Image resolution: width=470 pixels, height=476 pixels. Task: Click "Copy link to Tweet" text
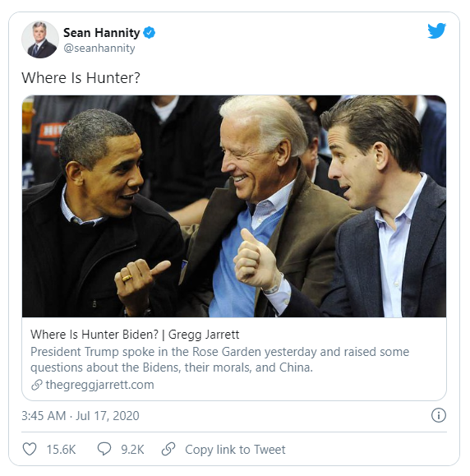(x=235, y=450)
